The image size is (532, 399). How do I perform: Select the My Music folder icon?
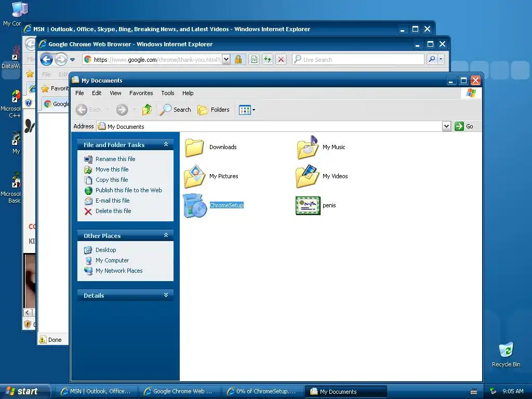[x=308, y=148]
